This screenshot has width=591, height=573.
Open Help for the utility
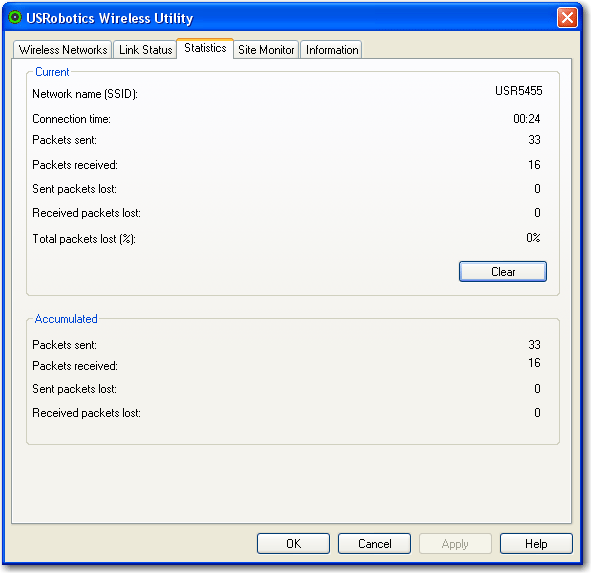coord(536,544)
